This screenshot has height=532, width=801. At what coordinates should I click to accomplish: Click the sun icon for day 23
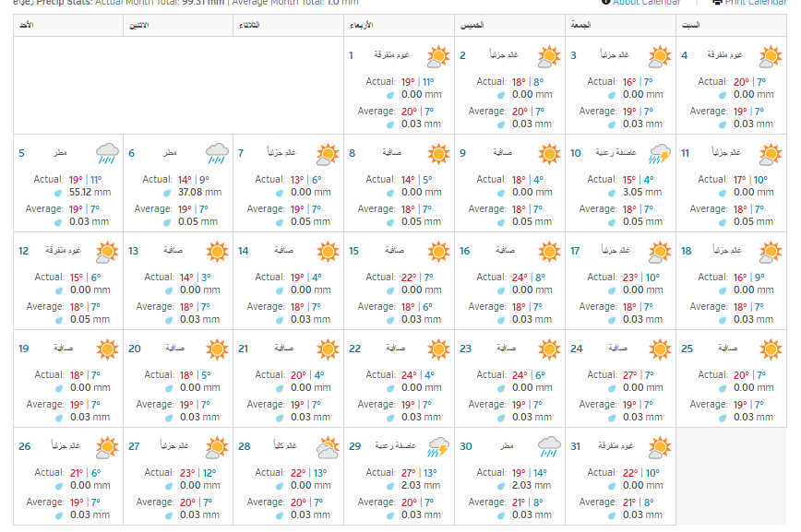click(549, 349)
